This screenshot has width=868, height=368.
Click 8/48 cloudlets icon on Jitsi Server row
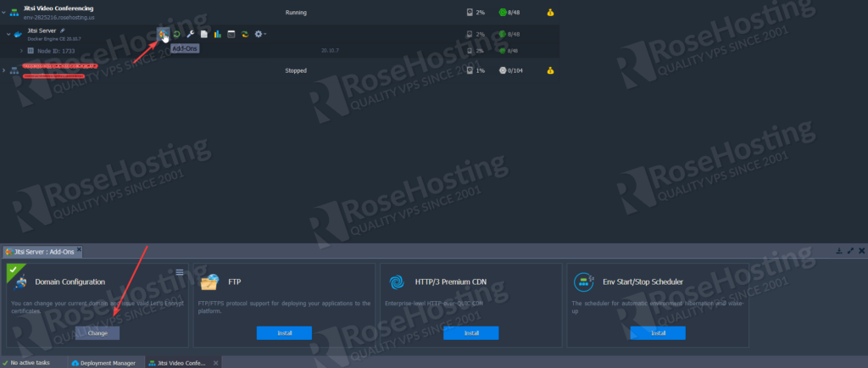tap(503, 34)
